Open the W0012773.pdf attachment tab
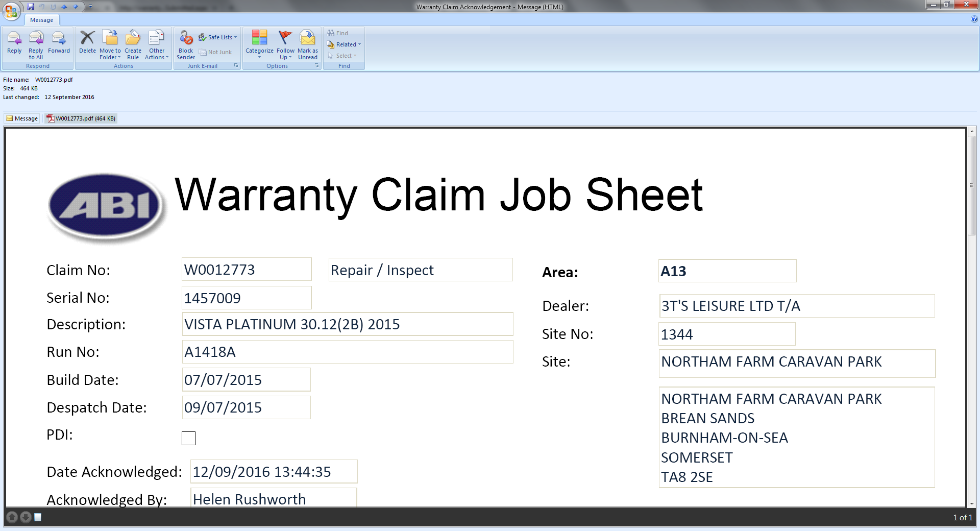 (x=81, y=118)
